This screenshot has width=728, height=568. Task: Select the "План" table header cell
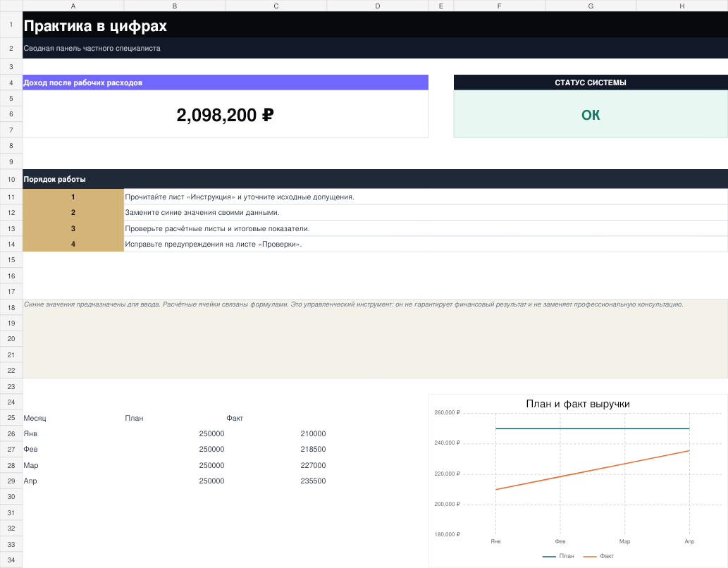point(175,418)
